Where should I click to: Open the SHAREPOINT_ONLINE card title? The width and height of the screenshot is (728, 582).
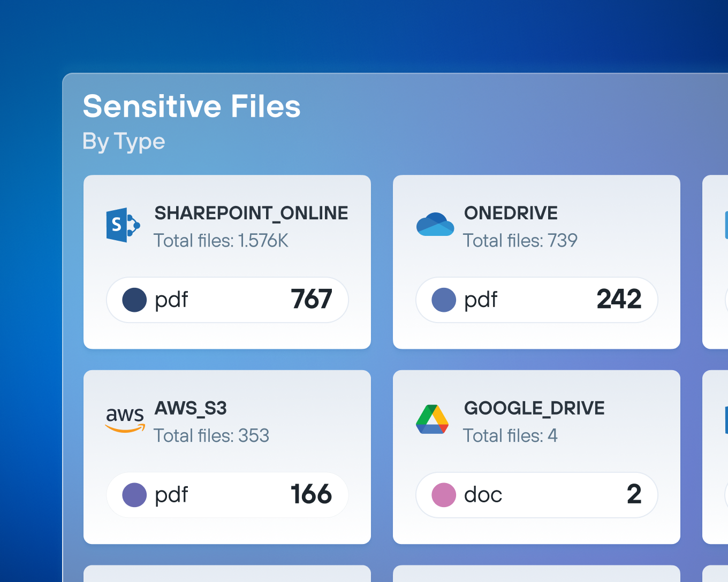coord(251,213)
